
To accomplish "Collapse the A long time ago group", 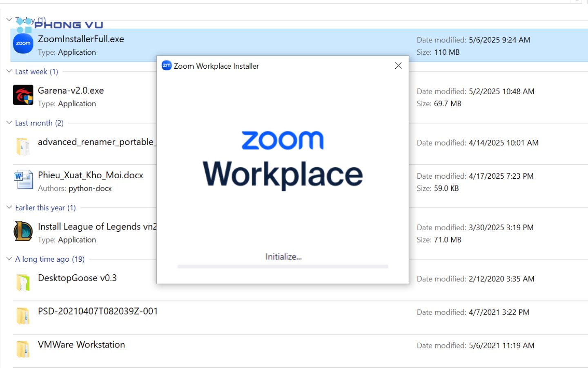I will tap(9, 259).
